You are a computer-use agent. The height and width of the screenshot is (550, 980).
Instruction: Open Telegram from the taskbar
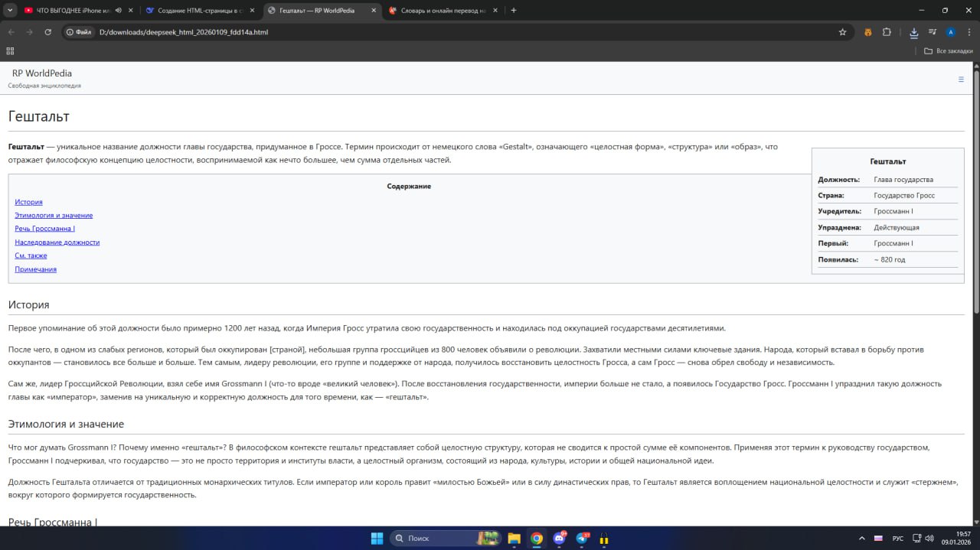tap(582, 538)
